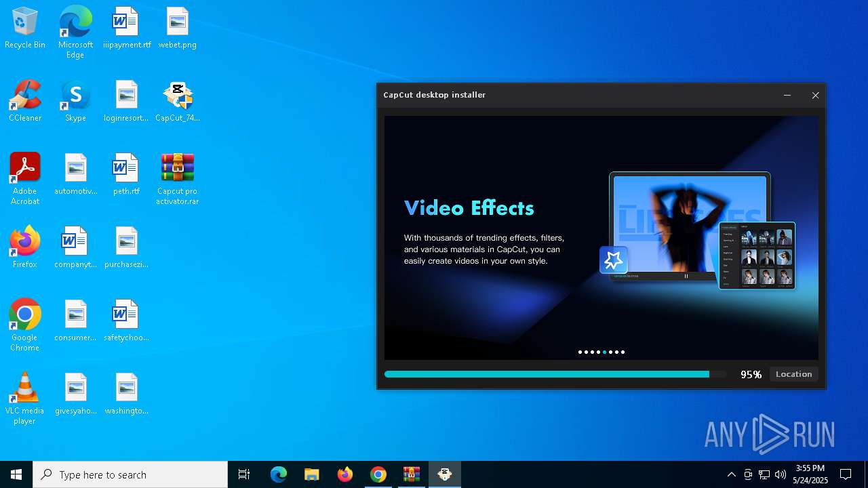
Task: Open the CCleaner desktop shortcut
Action: [x=25, y=101]
